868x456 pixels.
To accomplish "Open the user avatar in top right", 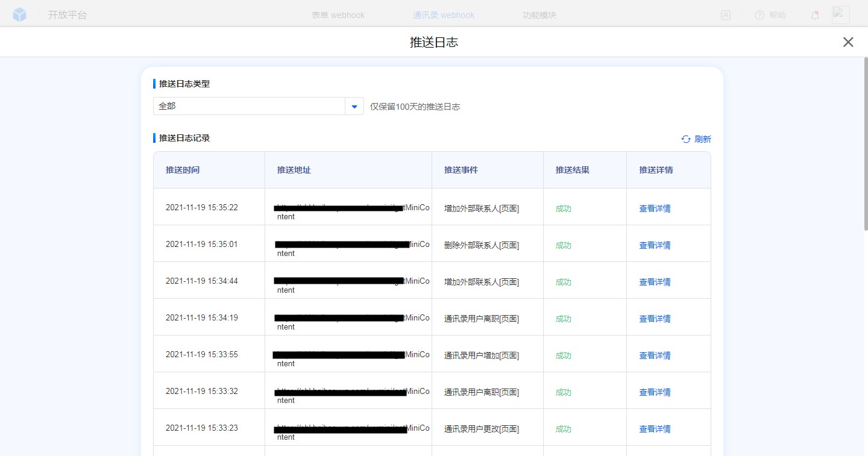I will click(x=840, y=15).
